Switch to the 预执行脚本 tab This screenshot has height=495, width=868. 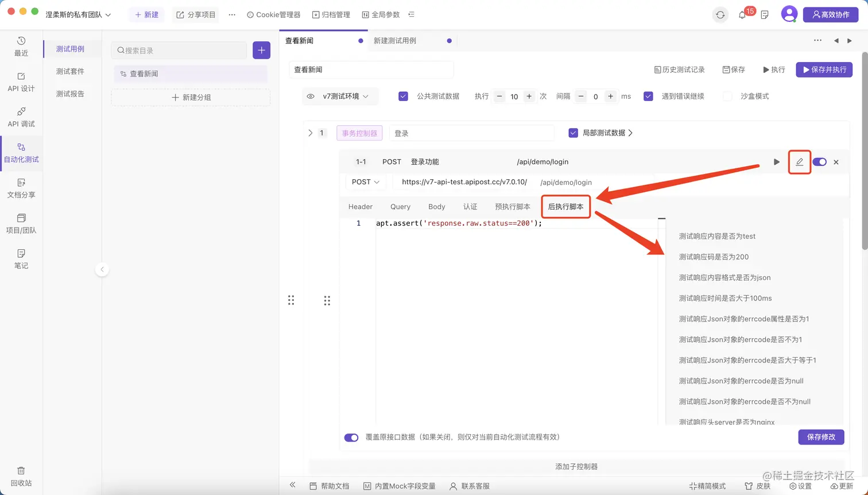[x=513, y=207]
